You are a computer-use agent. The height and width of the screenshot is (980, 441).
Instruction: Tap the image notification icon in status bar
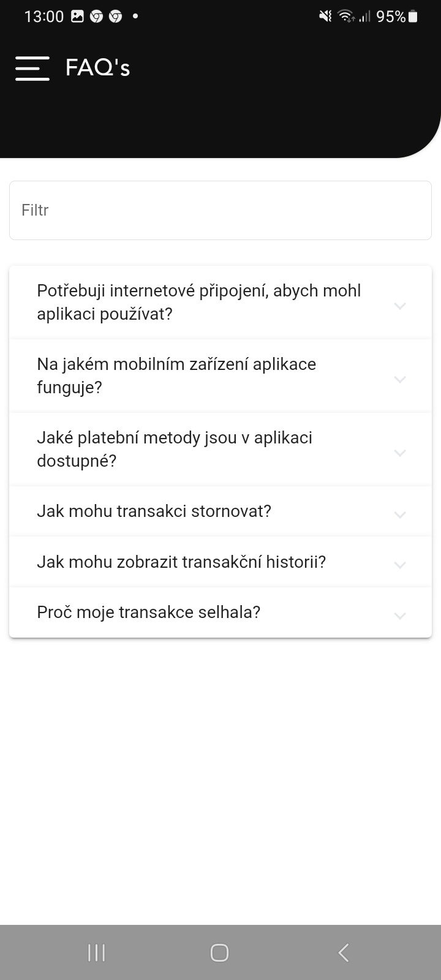point(77,17)
